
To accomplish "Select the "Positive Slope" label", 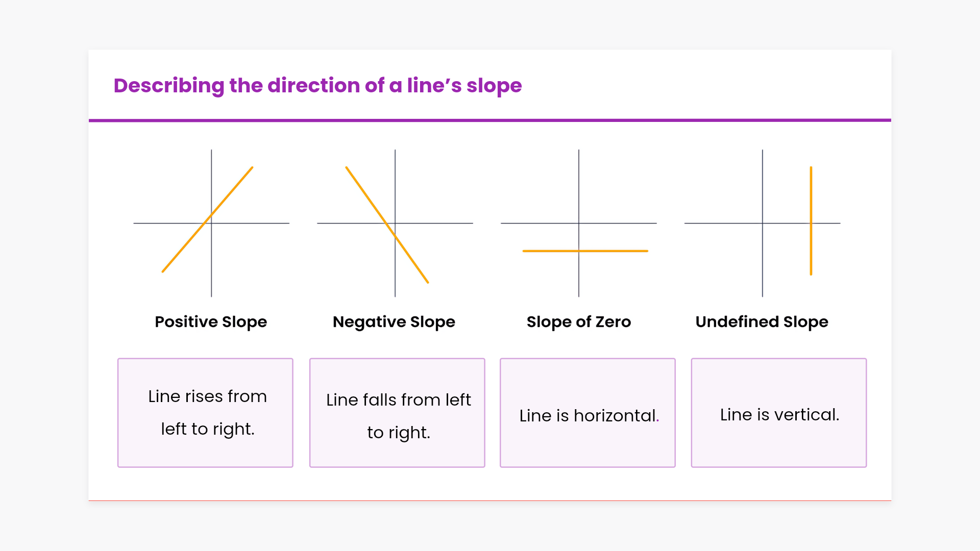I will click(211, 322).
